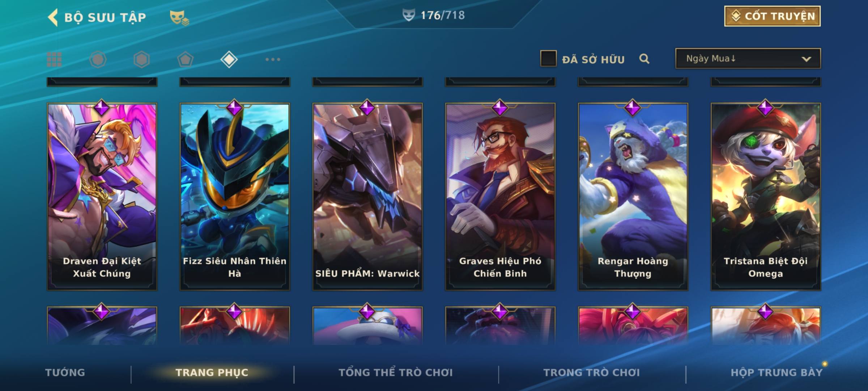Viewport: 868px width, 391px height.
Task: Expand the Ngày Mua sort dropdown
Action: (748, 58)
